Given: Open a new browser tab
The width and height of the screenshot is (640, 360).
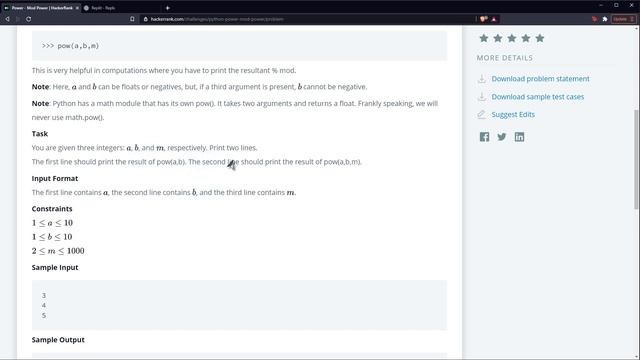Looking at the screenshot, I should coord(167,8).
